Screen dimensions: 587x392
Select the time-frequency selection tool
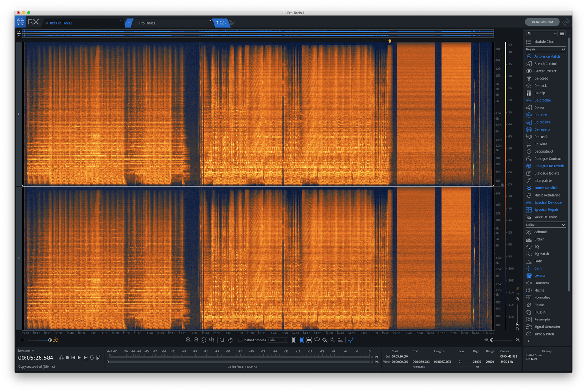pyautogui.click(x=309, y=340)
